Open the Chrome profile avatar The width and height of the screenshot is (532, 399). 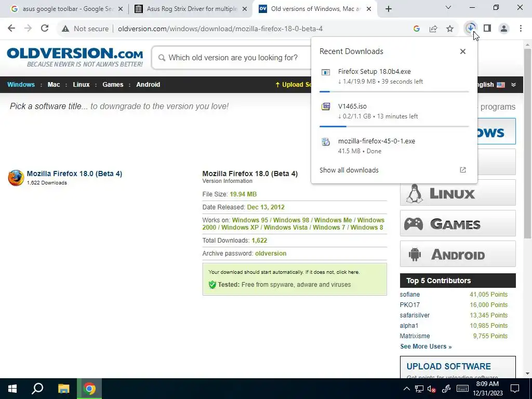click(504, 29)
